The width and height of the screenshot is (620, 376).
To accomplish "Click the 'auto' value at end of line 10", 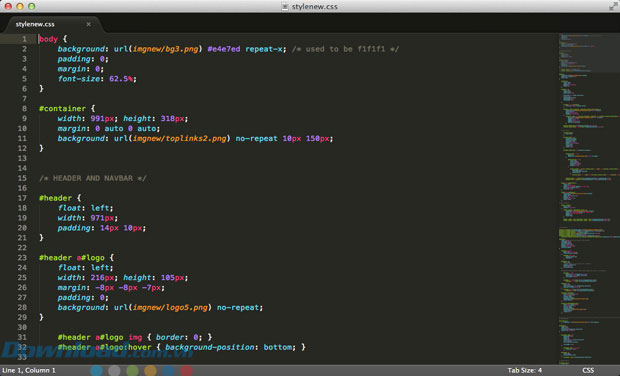I will (x=147, y=128).
